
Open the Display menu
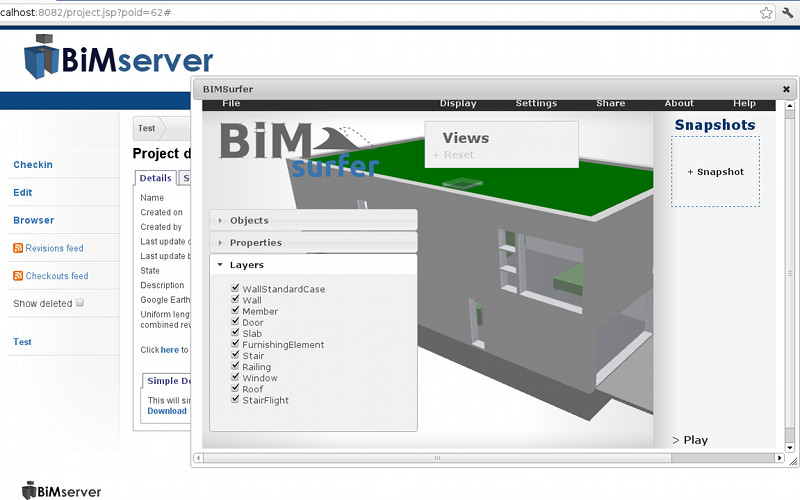click(x=458, y=103)
